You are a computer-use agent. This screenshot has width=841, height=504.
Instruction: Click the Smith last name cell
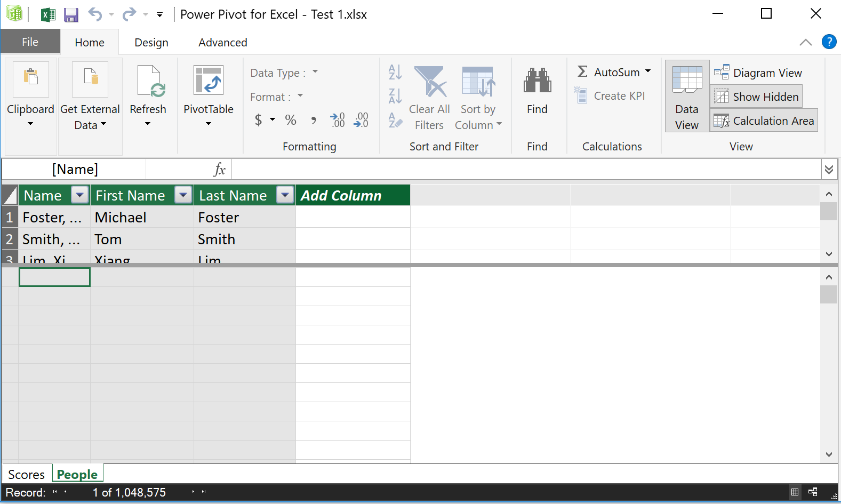245,239
